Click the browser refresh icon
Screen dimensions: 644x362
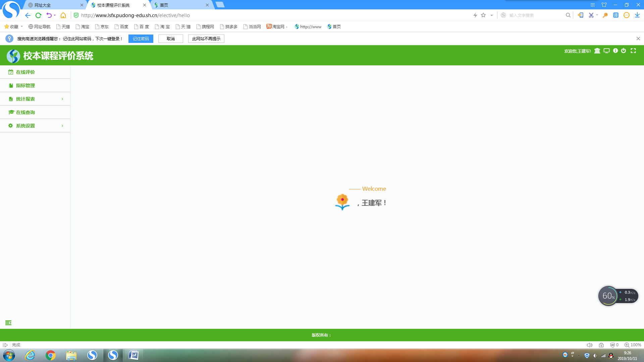[38, 15]
